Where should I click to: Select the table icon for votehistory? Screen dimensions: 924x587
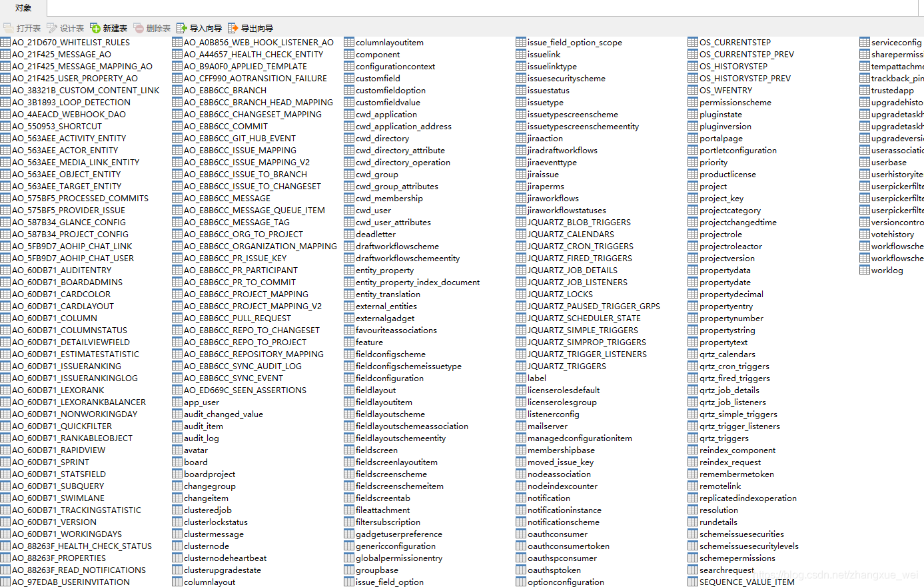[x=865, y=234]
